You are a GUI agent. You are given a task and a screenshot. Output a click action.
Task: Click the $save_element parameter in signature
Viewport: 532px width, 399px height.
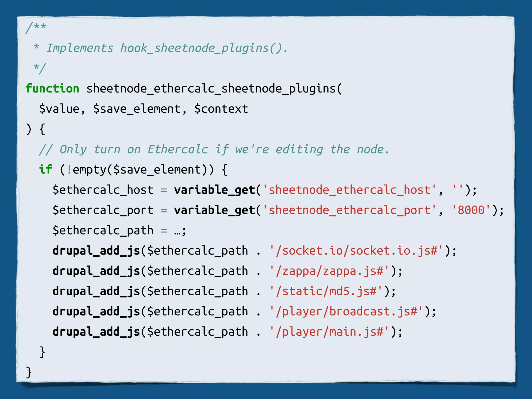click(x=137, y=109)
